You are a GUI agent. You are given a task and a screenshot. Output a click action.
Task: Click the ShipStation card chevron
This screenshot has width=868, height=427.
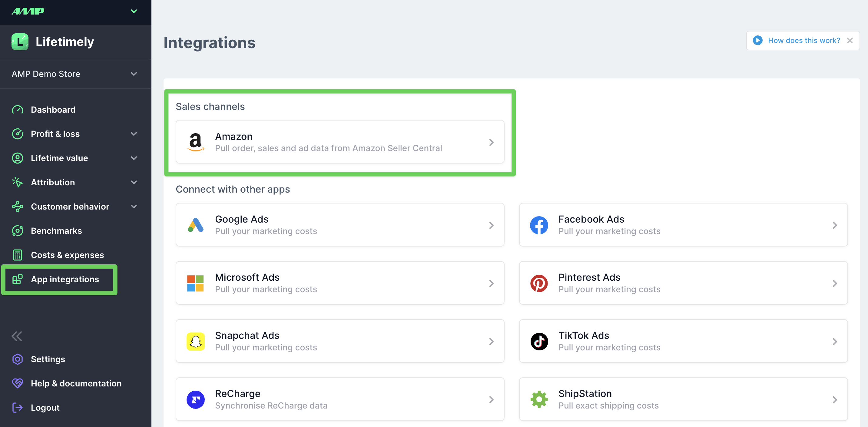pyautogui.click(x=835, y=400)
